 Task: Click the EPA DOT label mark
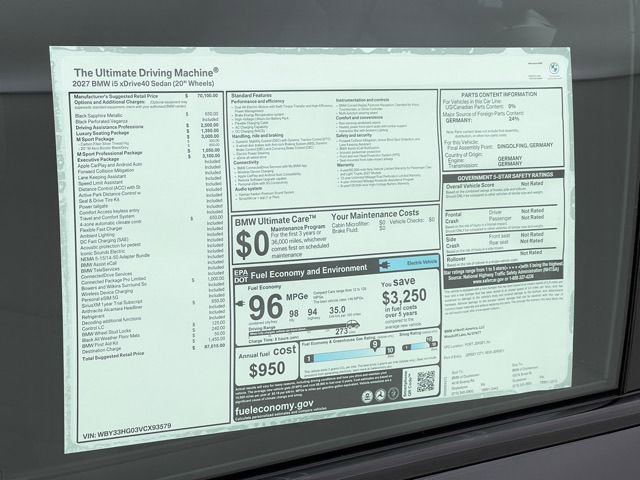tap(241, 276)
